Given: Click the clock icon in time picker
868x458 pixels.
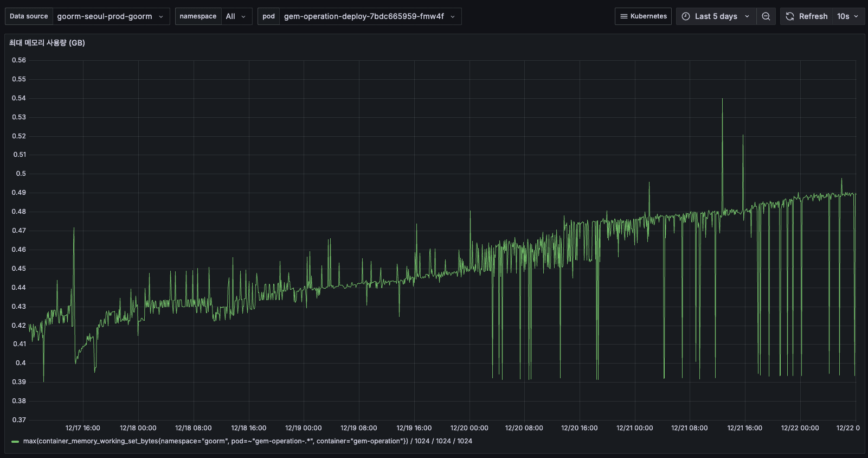Looking at the screenshot, I should (x=686, y=16).
